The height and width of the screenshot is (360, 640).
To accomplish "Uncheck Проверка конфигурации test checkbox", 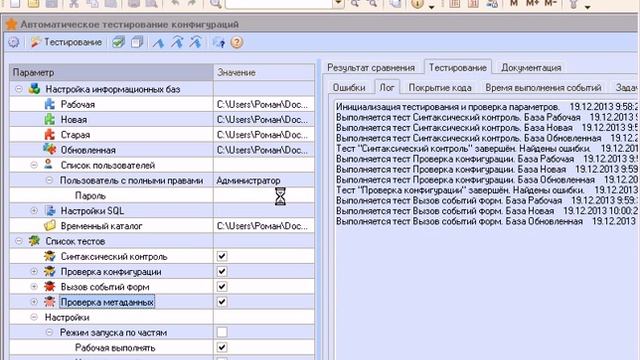I will pos(222,271).
